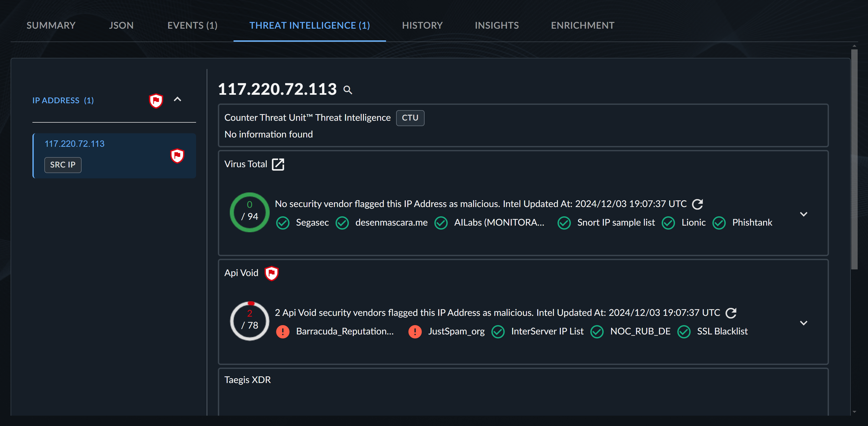
Task: Click the NOC_RUB_DE check icon
Action: click(x=597, y=332)
